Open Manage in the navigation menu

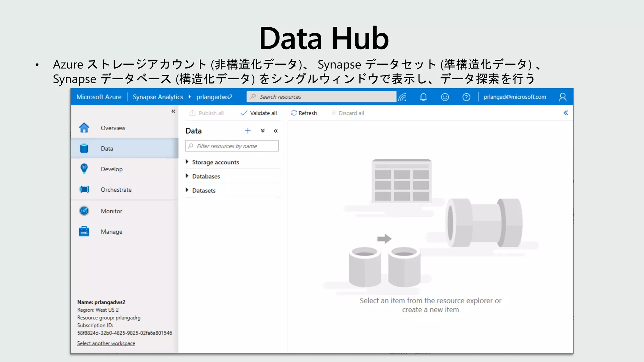112,232
